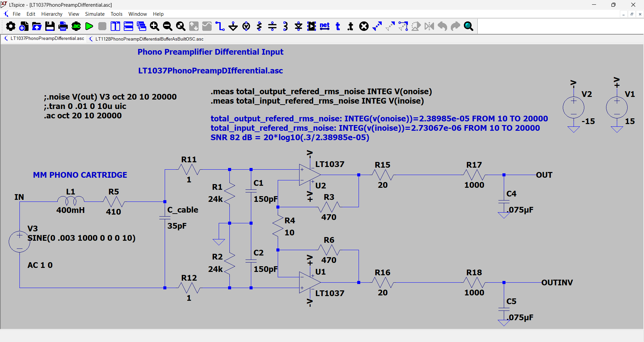Redo the last undone action
Viewport: 644px width, 342px height.
[455, 26]
